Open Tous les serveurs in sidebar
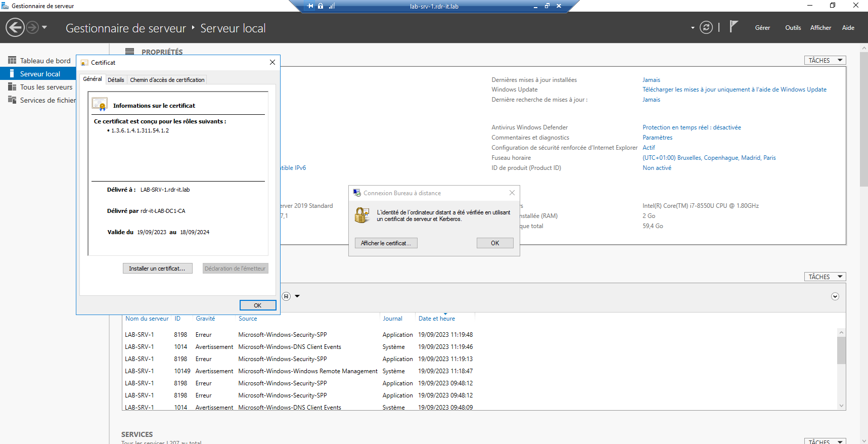The height and width of the screenshot is (444, 868). [x=46, y=87]
